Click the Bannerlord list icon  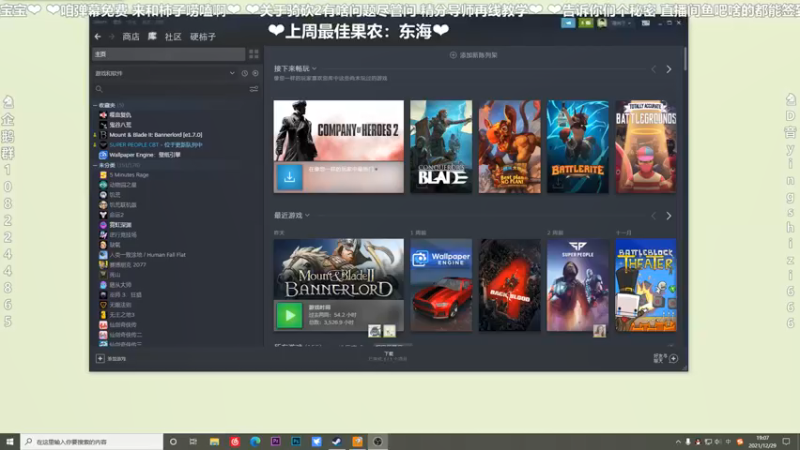(x=103, y=135)
